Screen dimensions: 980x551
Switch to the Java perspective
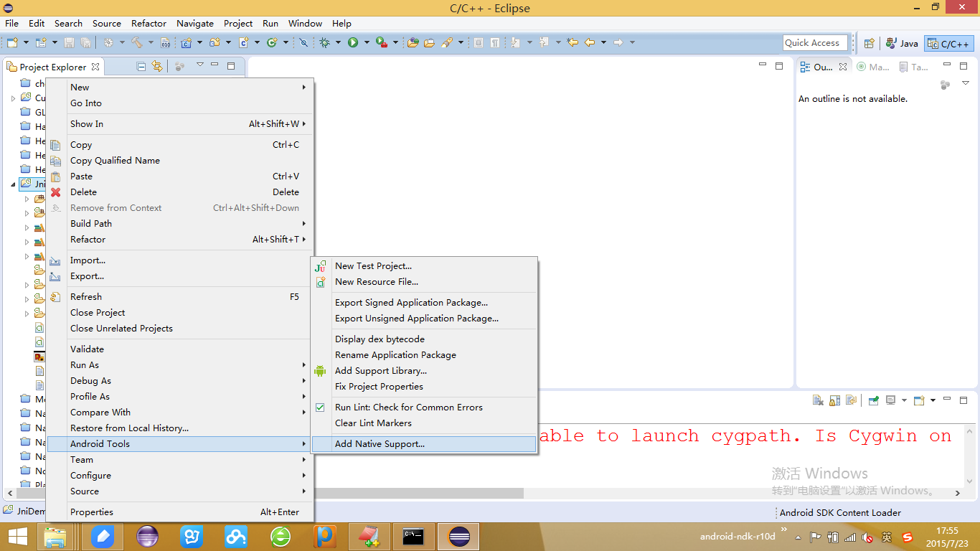(902, 43)
